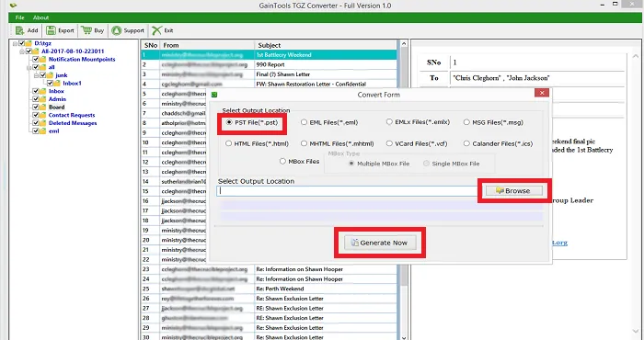
Task: Uncheck the Deleted Messages checkbox
Action: 36,123
